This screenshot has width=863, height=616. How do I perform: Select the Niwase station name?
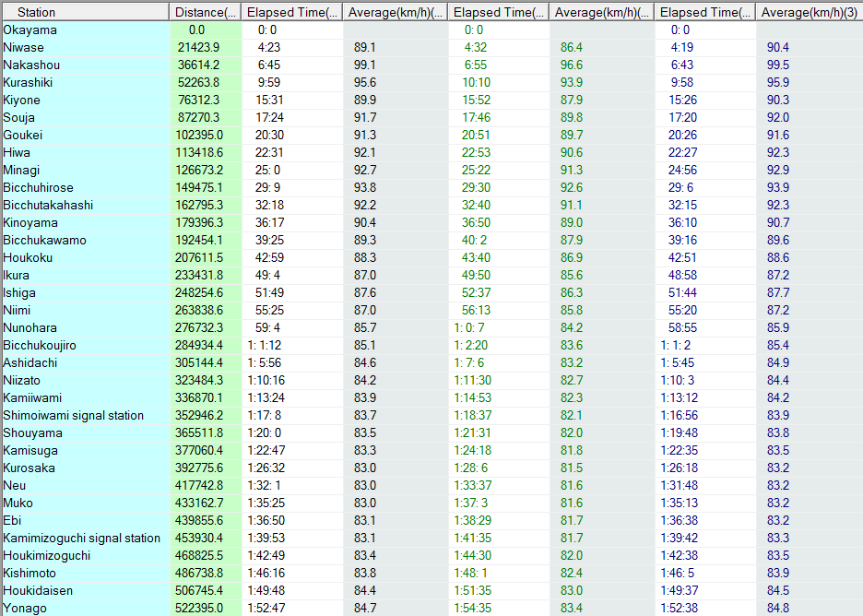coord(24,47)
